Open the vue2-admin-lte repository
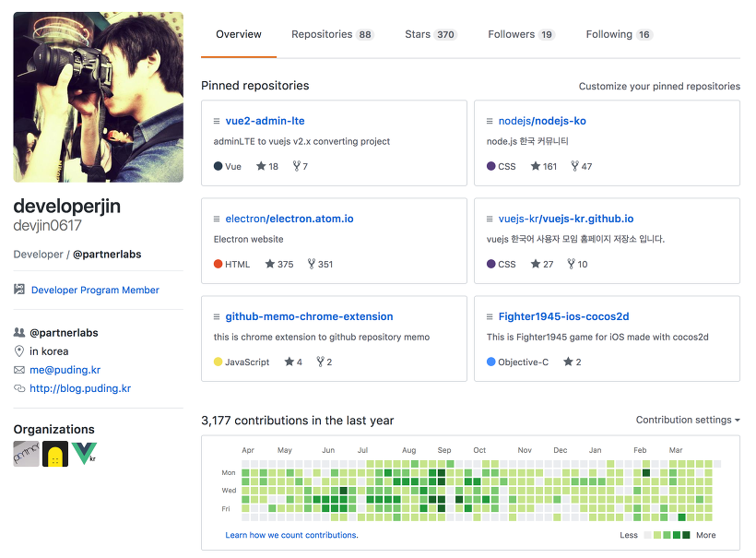The image size is (756, 558). click(x=265, y=121)
